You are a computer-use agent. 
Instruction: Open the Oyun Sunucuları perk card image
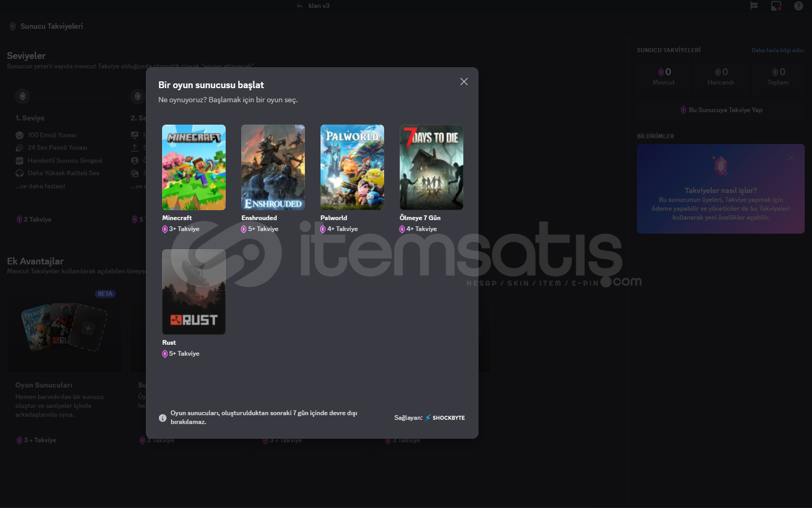(x=64, y=329)
